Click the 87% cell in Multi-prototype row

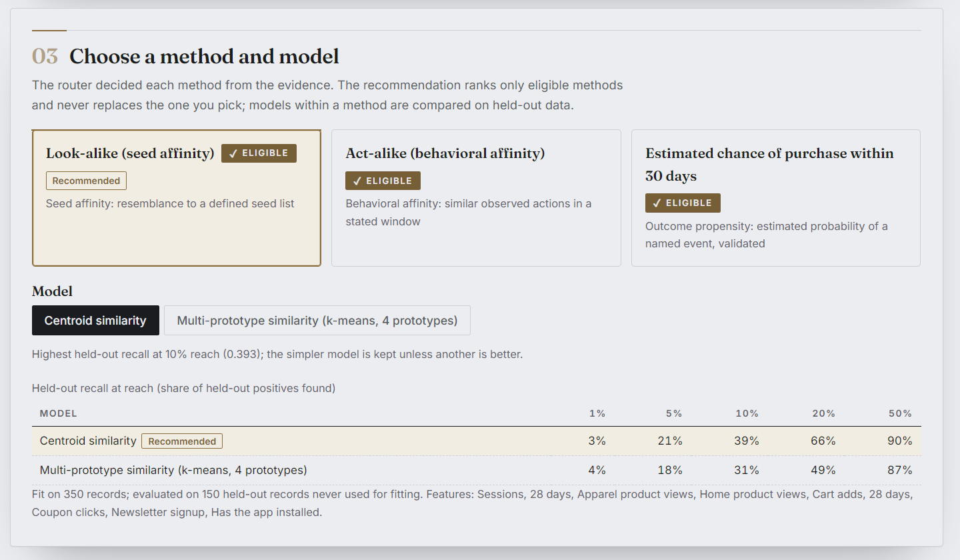coord(900,470)
